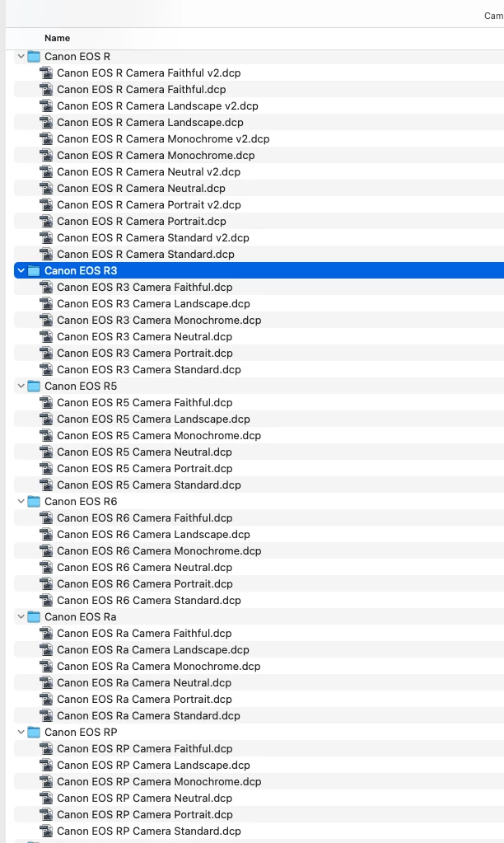Collapse the Canon EOS R5 folder chevron

[x=21, y=386]
